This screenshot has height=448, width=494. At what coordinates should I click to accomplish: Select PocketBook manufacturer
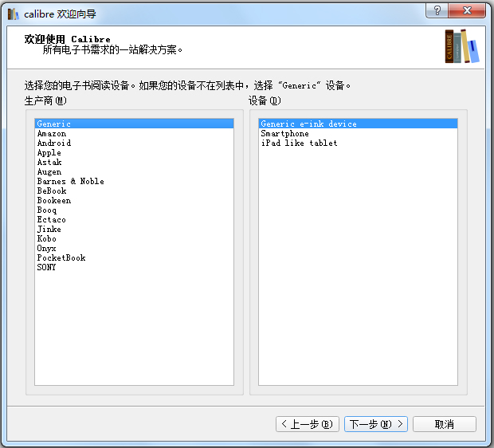tap(134, 257)
